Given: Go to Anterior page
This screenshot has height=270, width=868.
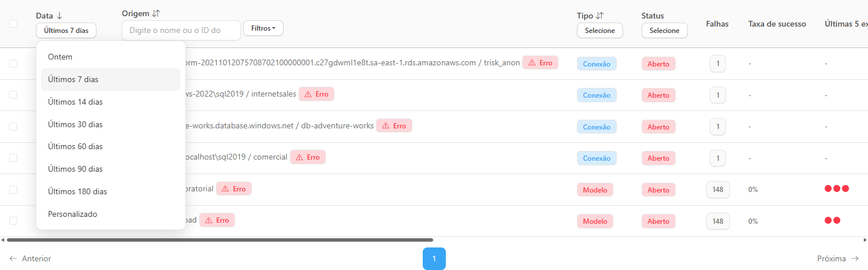Looking at the screenshot, I should (x=30, y=258).
